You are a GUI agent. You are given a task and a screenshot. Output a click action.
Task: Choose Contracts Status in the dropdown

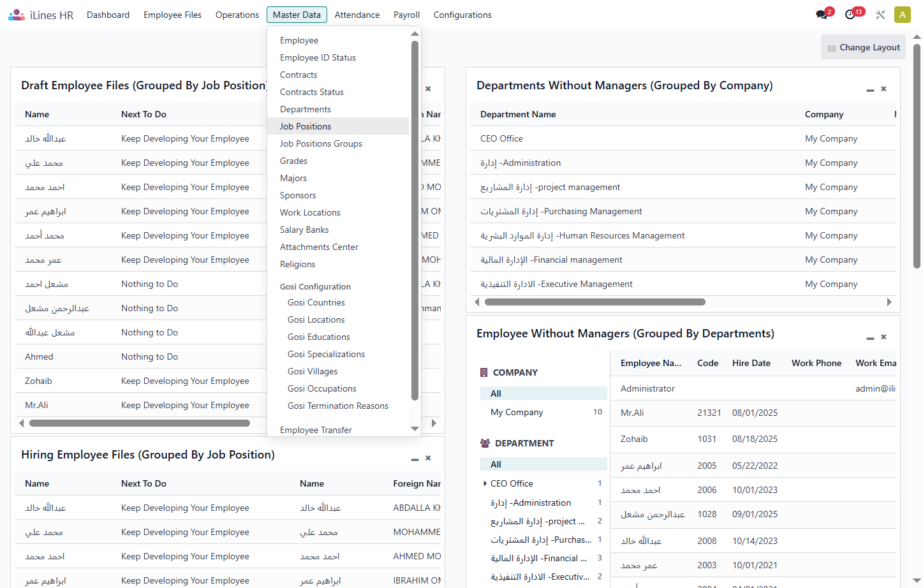click(x=338, y=92)
